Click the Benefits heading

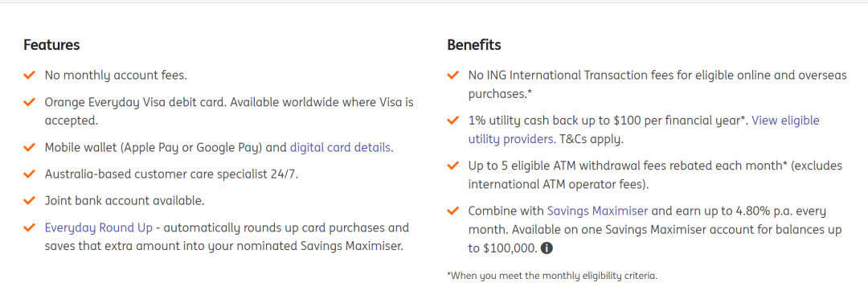tap(474, 45)
